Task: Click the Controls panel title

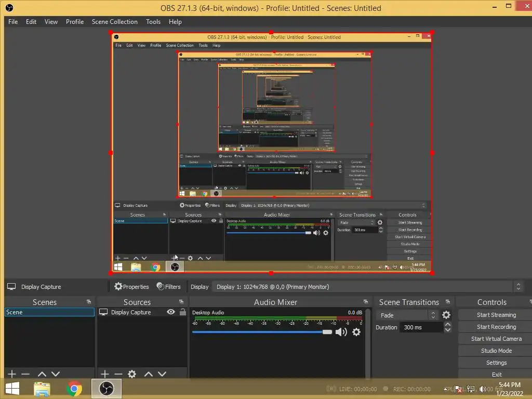Action: point(491,302)
